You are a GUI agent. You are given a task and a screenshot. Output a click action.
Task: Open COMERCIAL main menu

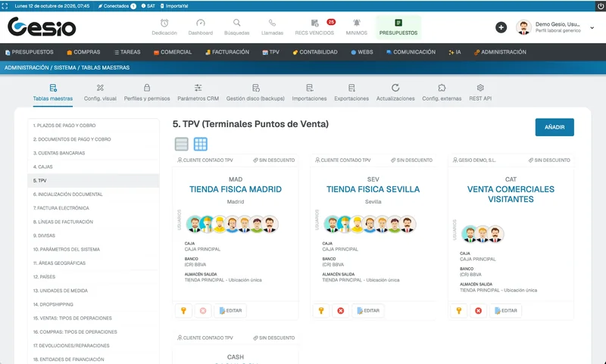173,52
